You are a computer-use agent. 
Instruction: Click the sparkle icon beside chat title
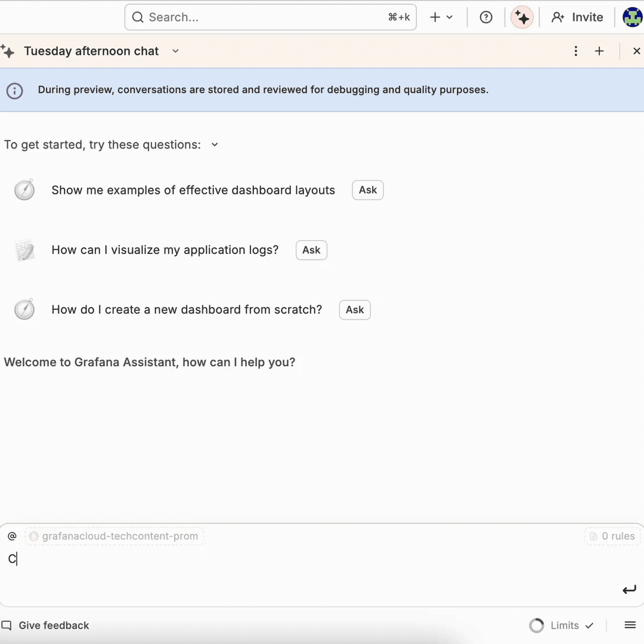click(x=7, y=51)
